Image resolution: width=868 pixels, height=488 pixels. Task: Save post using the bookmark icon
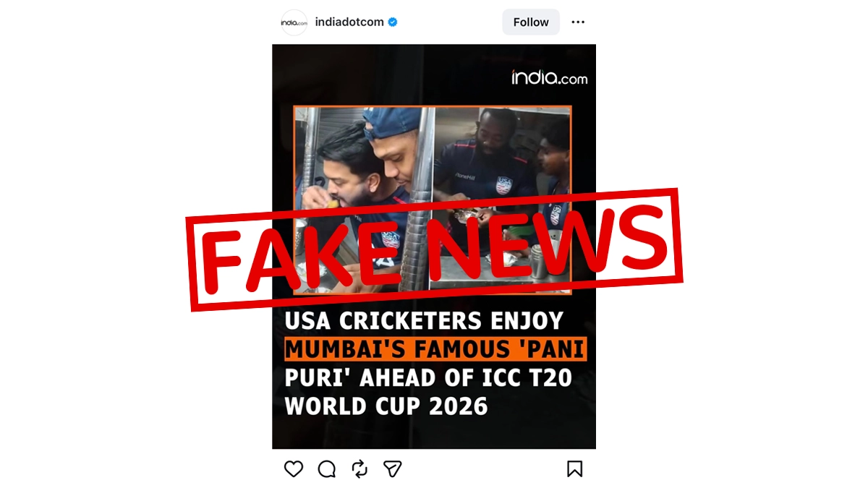(x=574, y=469)
